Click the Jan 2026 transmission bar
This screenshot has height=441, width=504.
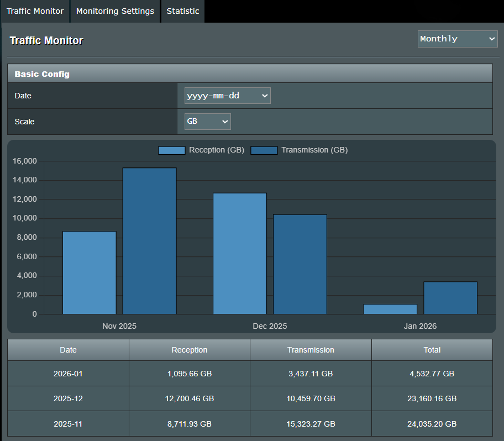450,298
